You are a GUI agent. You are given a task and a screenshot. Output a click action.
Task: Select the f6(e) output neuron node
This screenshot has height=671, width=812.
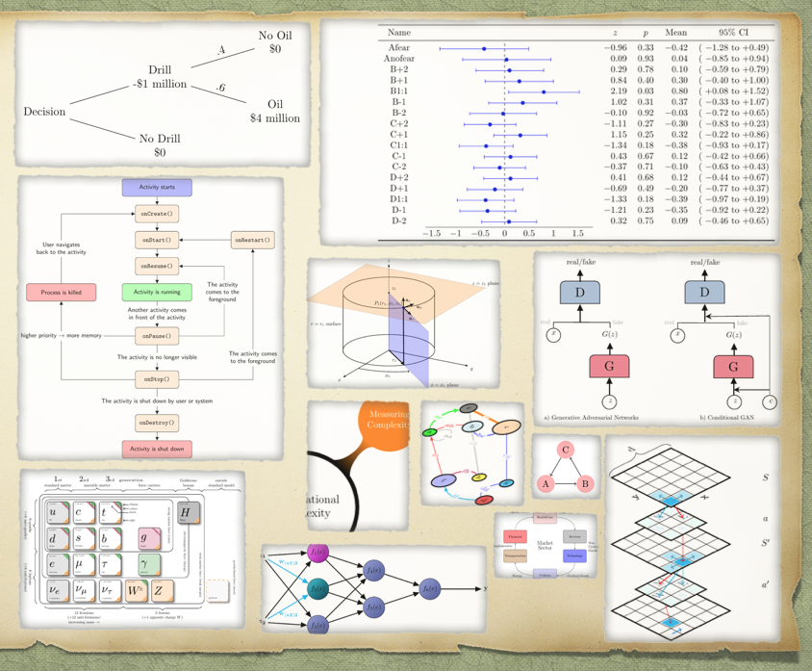tap(429, 588)
